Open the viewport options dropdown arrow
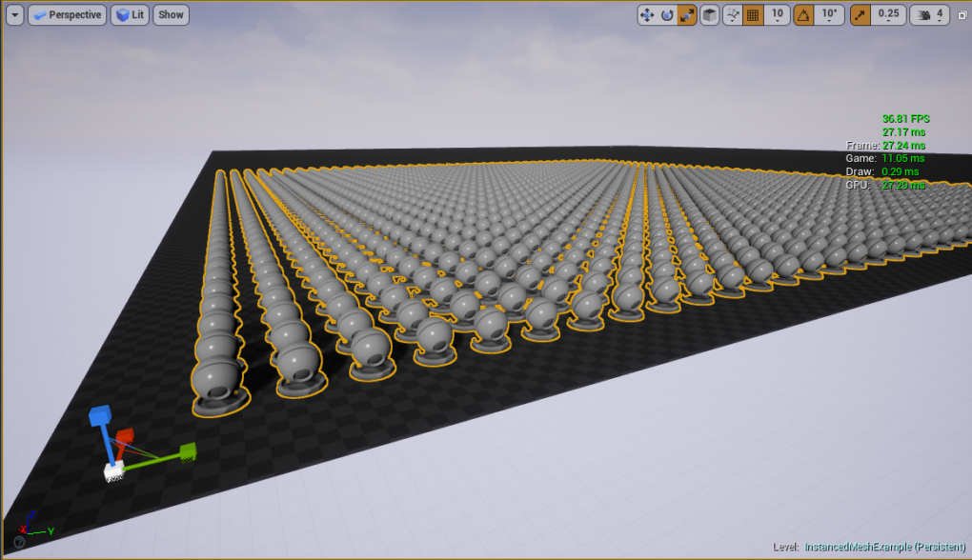The image size is (972, 560). pyautogui.click(x=15, y=15)
